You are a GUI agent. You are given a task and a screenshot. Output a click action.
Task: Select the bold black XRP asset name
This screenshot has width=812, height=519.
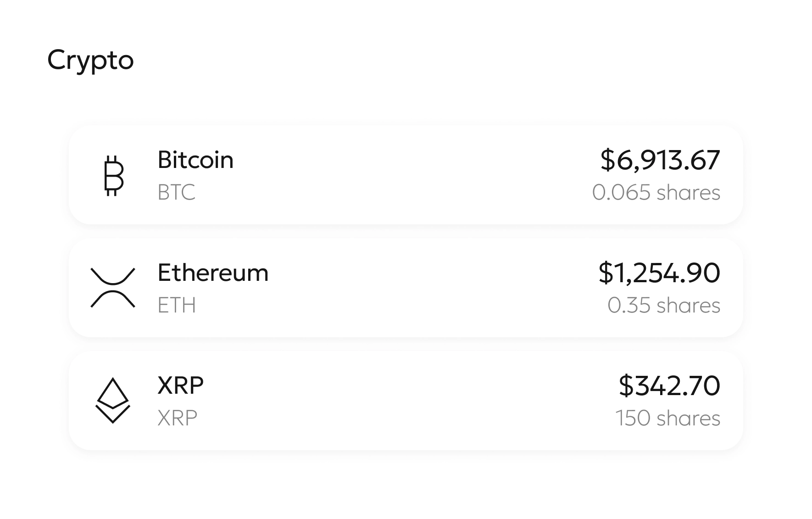tap(180, 385)
